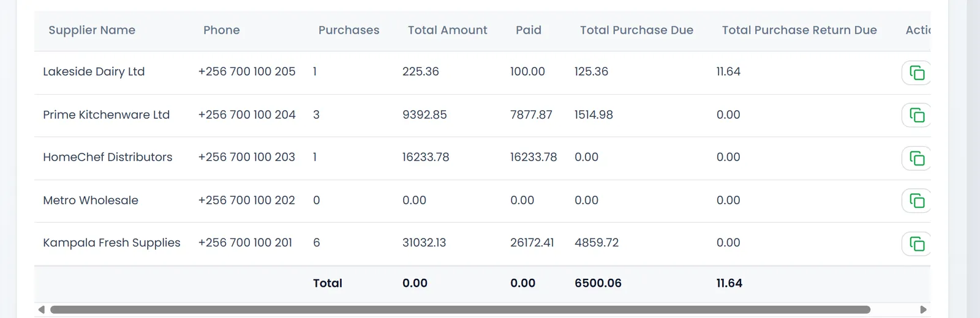Click the horizontal scrollbar thumb
980x318 pixels.
[460, 309]
